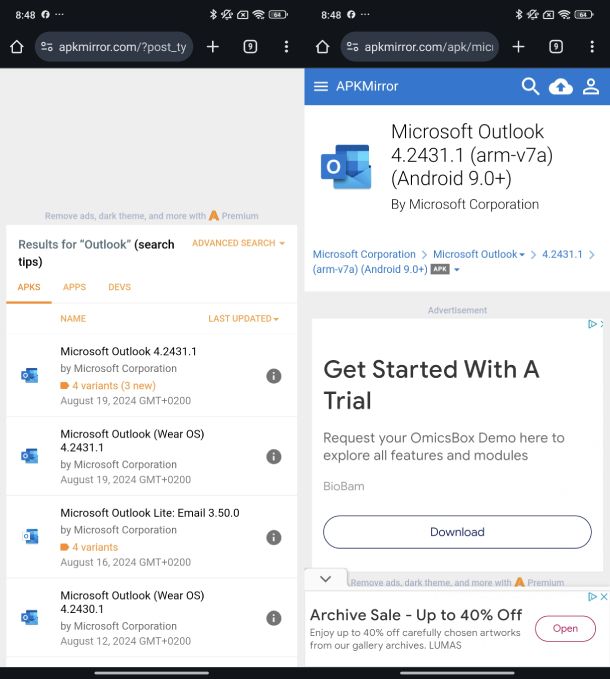
Task: Tap info icon for Outlook (Wear OS) 4.2430.1
Action: coord(274,618)
